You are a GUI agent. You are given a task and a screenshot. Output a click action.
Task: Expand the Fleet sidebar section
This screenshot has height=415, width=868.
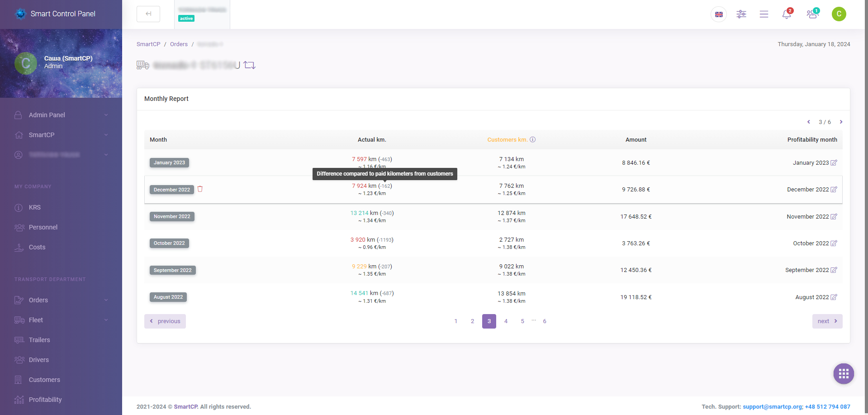[61, 320]
